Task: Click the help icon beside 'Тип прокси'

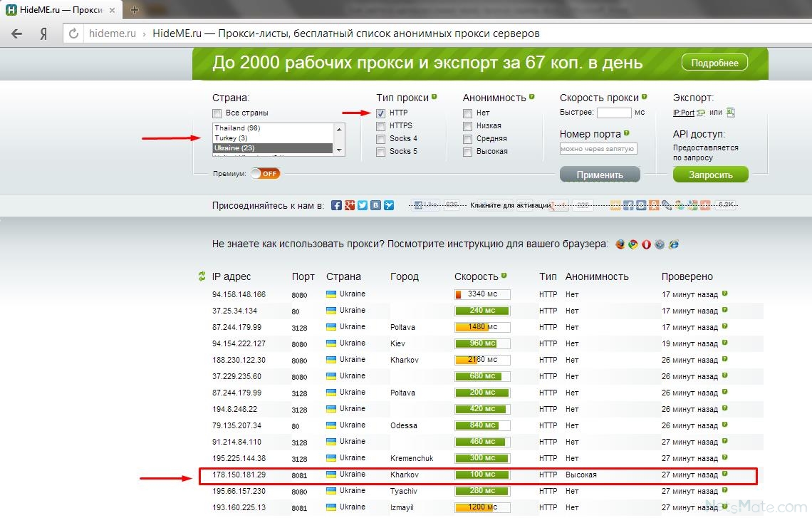Action: 434,96
